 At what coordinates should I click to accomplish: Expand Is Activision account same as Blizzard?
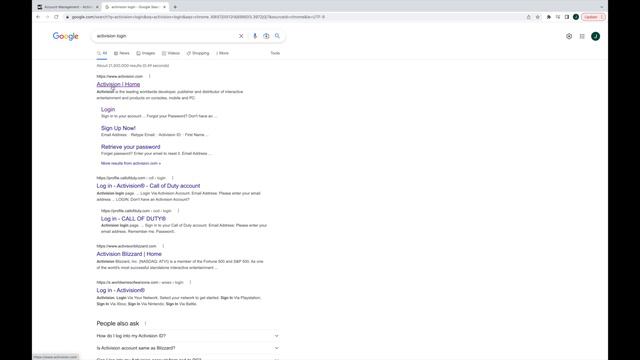point(188,348)
